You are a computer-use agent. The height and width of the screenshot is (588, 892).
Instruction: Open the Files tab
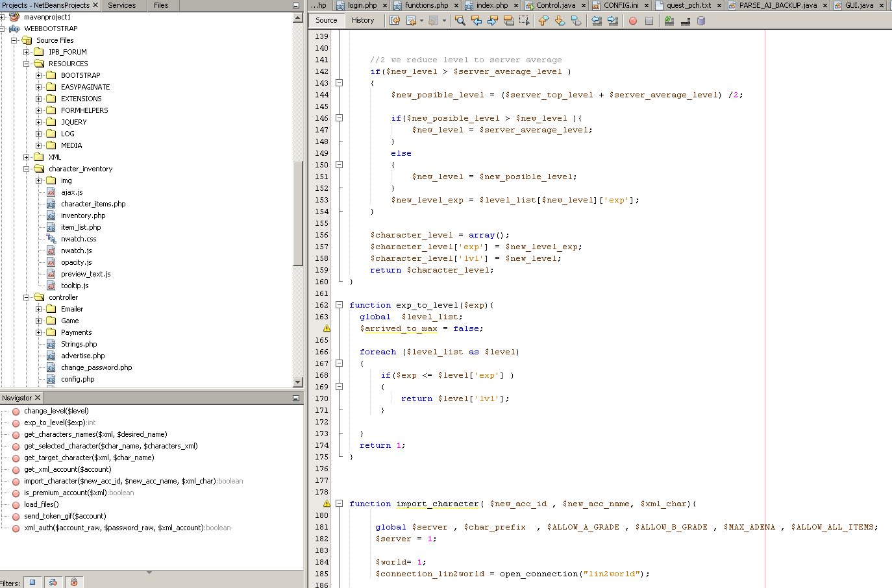coord(161,5)
